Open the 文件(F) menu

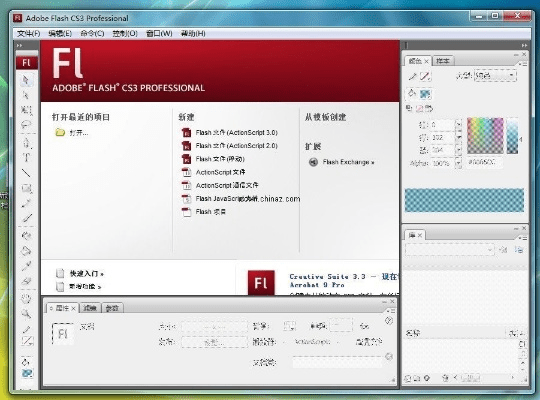[29, 33]
